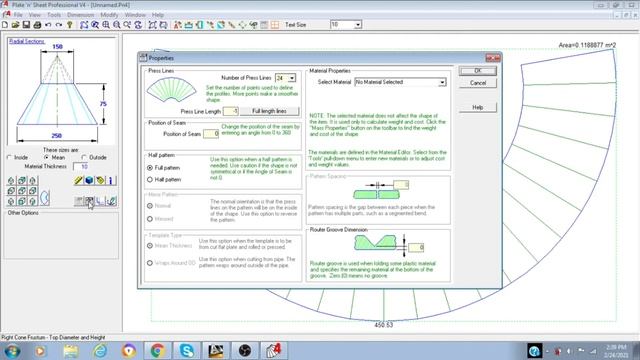Open the Select Material dropdown
This screenshot has width=640, height=360.
442,82
